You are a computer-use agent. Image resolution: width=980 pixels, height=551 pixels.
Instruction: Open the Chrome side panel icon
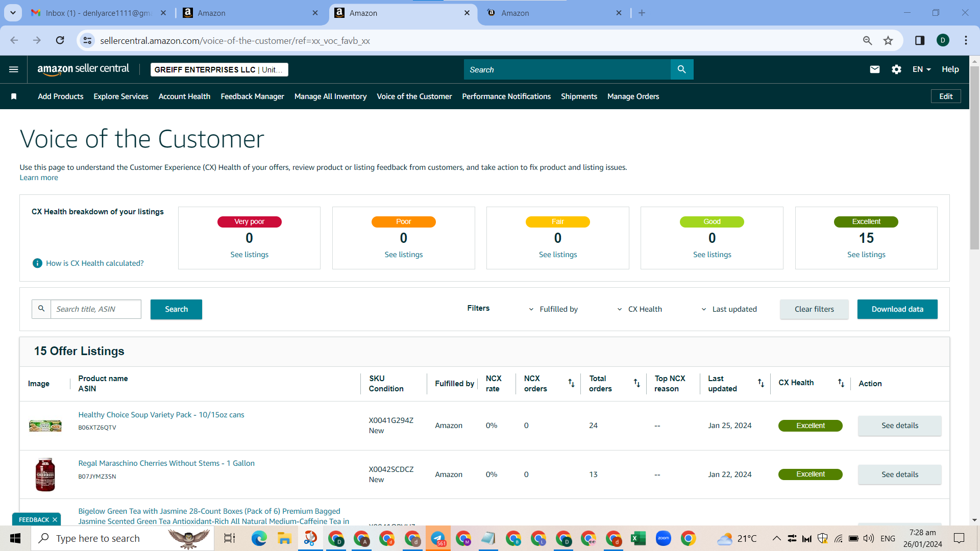[920, 40]
